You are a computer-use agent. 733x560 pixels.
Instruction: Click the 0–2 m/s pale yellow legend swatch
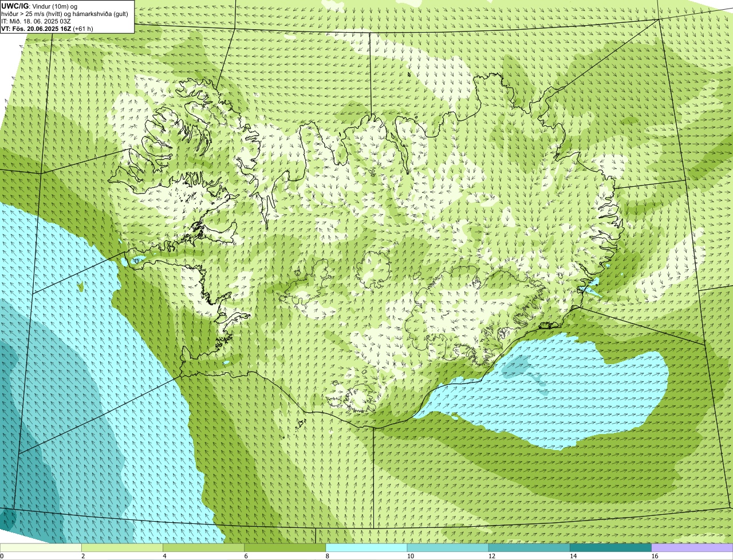tap(41, 547)
